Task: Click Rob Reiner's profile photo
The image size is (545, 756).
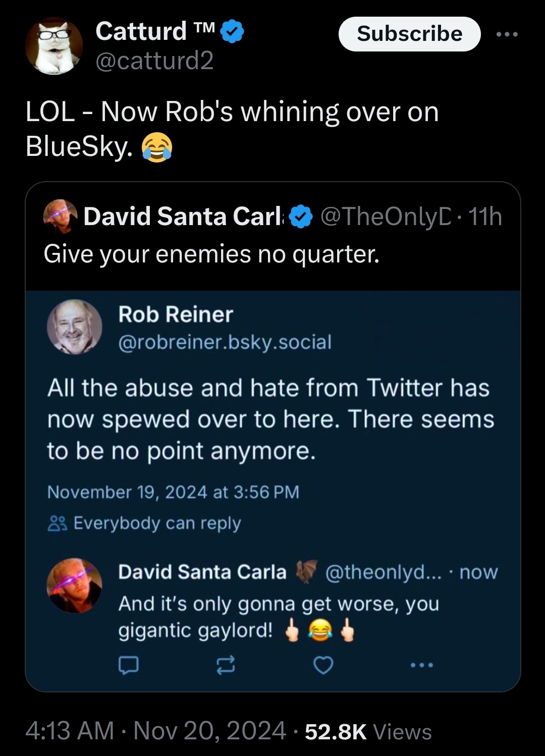Action: 74,327
